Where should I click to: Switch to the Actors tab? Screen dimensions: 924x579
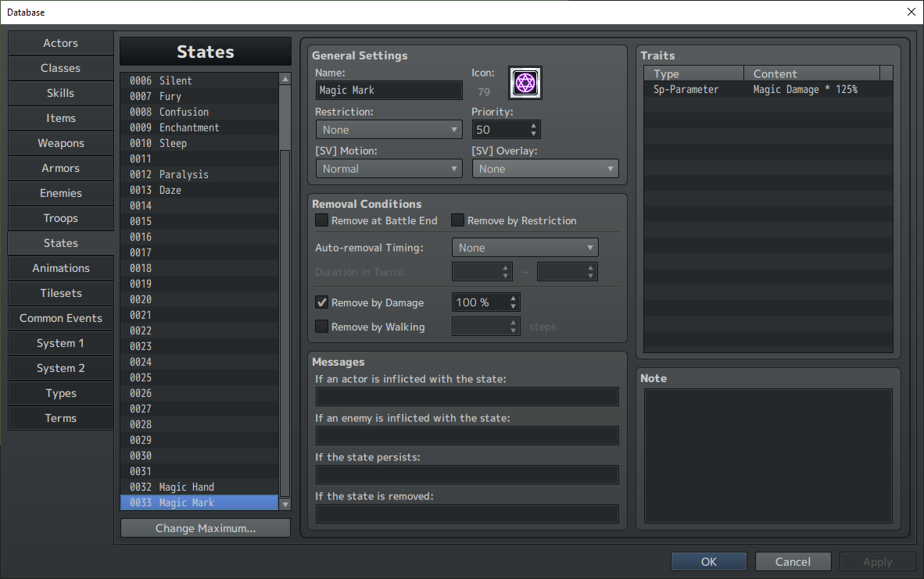(61, 43)
